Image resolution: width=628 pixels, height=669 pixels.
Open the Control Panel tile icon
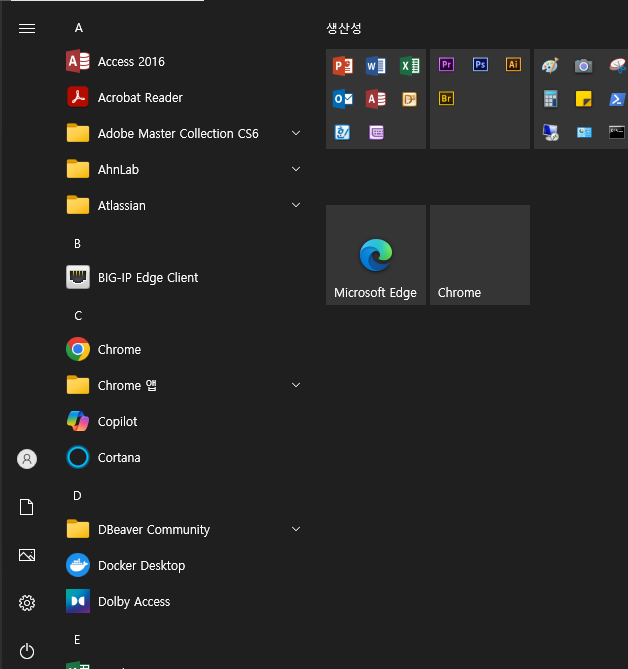click(x=584, y=132)
